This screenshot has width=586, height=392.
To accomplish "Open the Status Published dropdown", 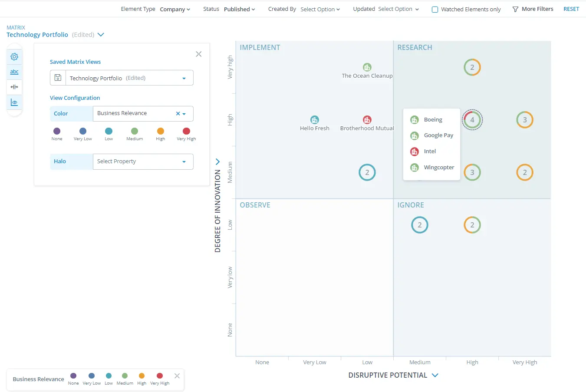I will [x=240, y=9].
